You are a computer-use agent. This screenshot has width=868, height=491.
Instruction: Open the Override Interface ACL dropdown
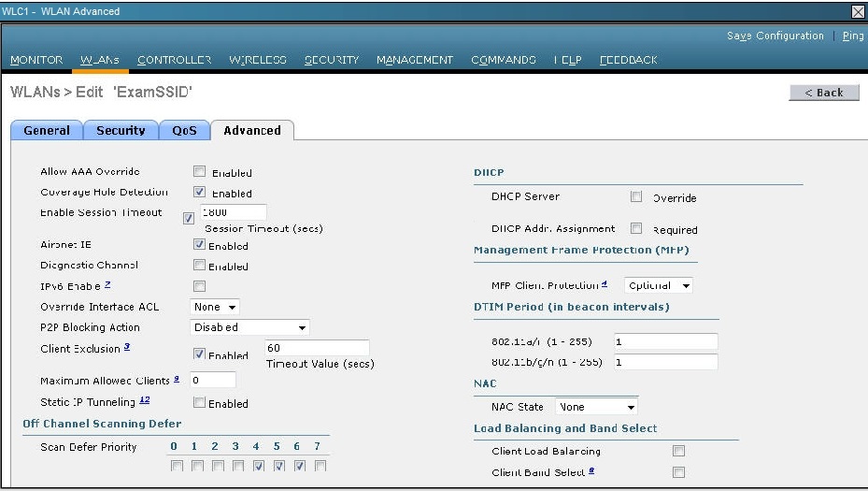click(x=215, y=307)
